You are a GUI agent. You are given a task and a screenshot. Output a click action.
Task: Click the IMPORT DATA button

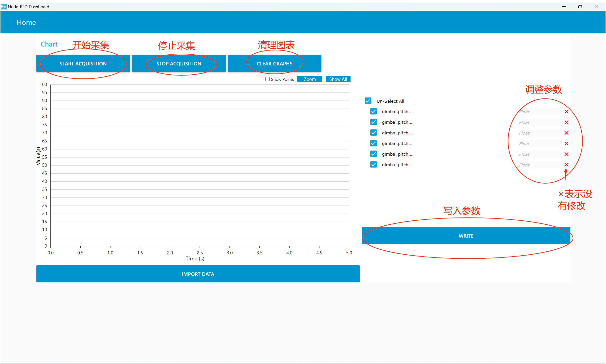(198, 274)
